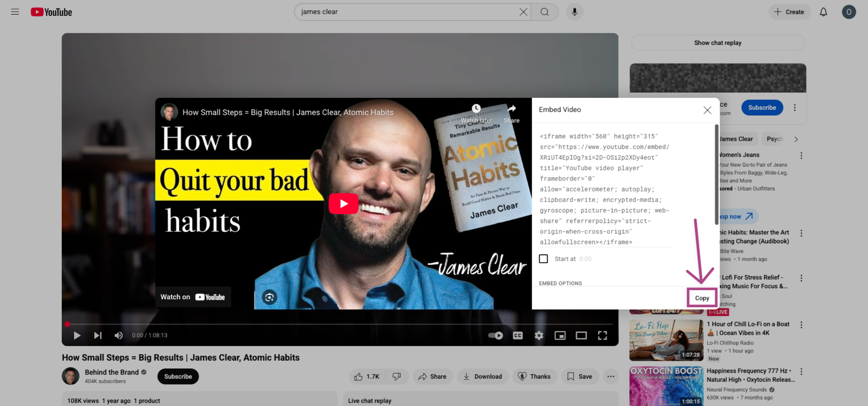Dislike the video
Screen dimensions: 868x406
tap(396, 376)
